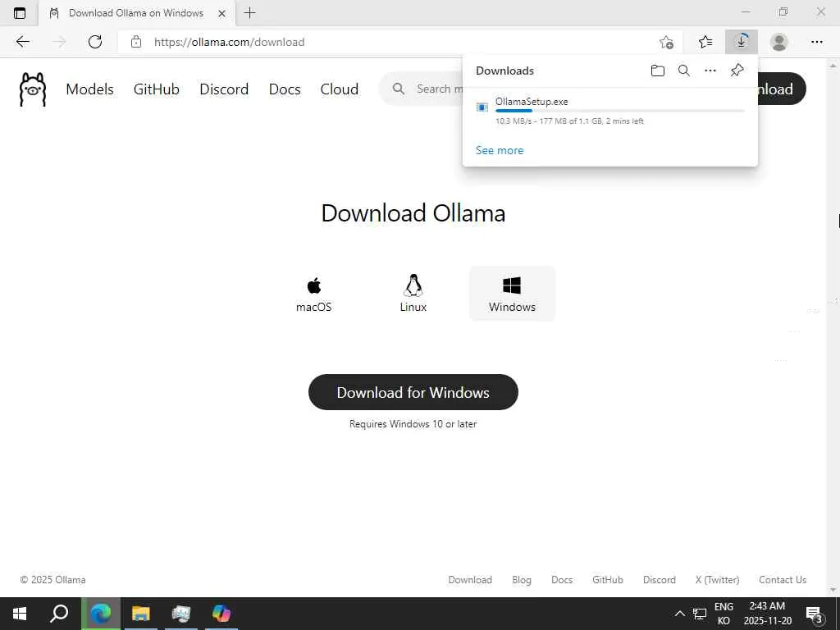Viewport: 840px width, 630px height.
Task: Open the tab actions menu icon
Action: [20, 13]
